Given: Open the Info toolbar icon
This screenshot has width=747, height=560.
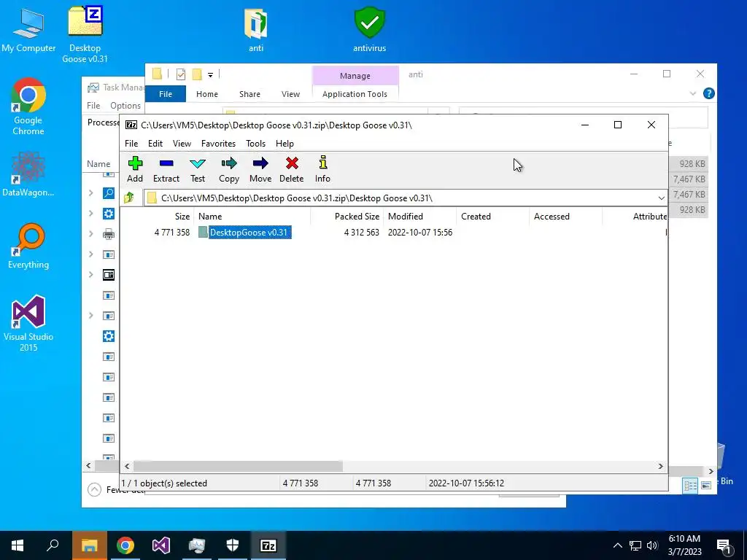Looking at the screenshot, I should click(x=322, y=169).
